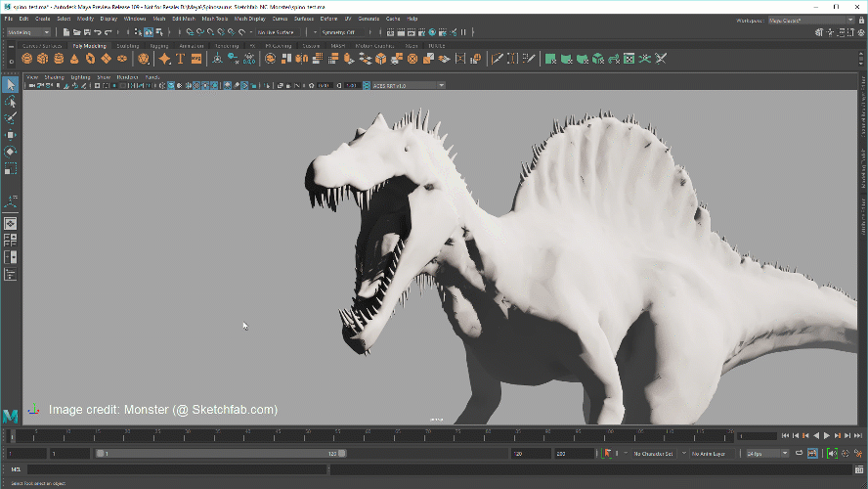Viewport: 868px width, 489px height.
Task: Click the No Live Surface field
Action: (x=278, y=32)
